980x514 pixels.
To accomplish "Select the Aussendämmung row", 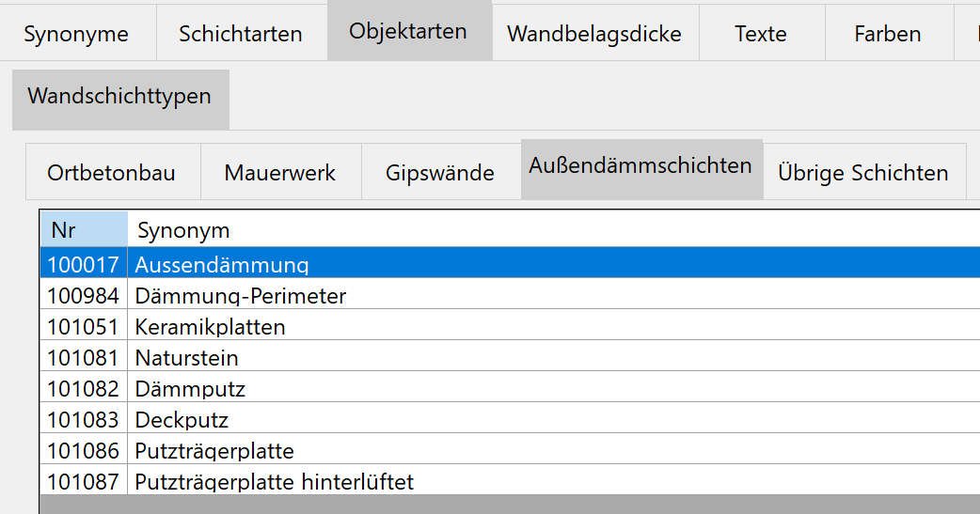I will click(510, 262).
